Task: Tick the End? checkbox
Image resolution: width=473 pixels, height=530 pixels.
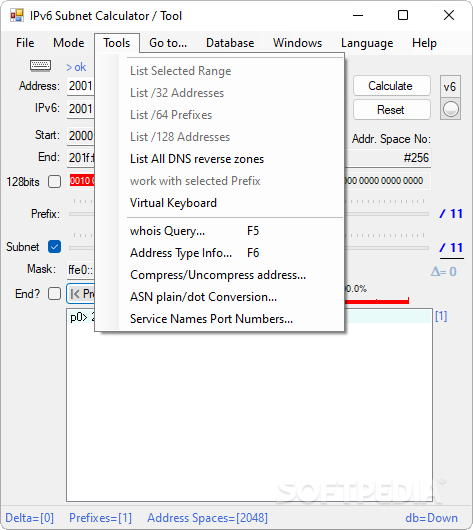Action: pos(54,293)
